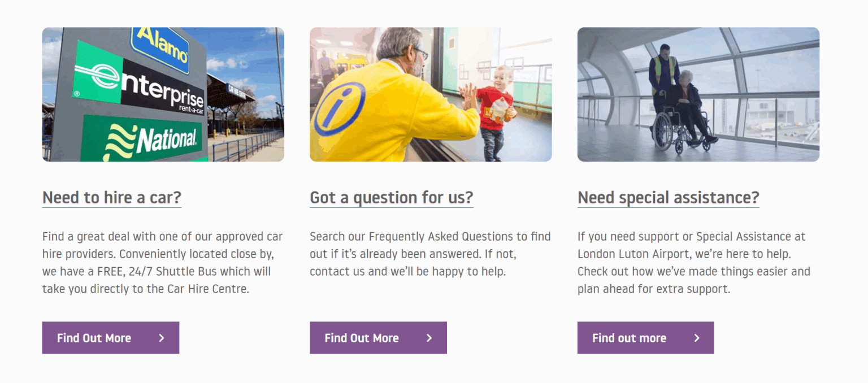Image resolution: width=868 pixels, height=383 pixels.
Task: Click the chevron arrow on car hire button
Action: click(162, 338)
